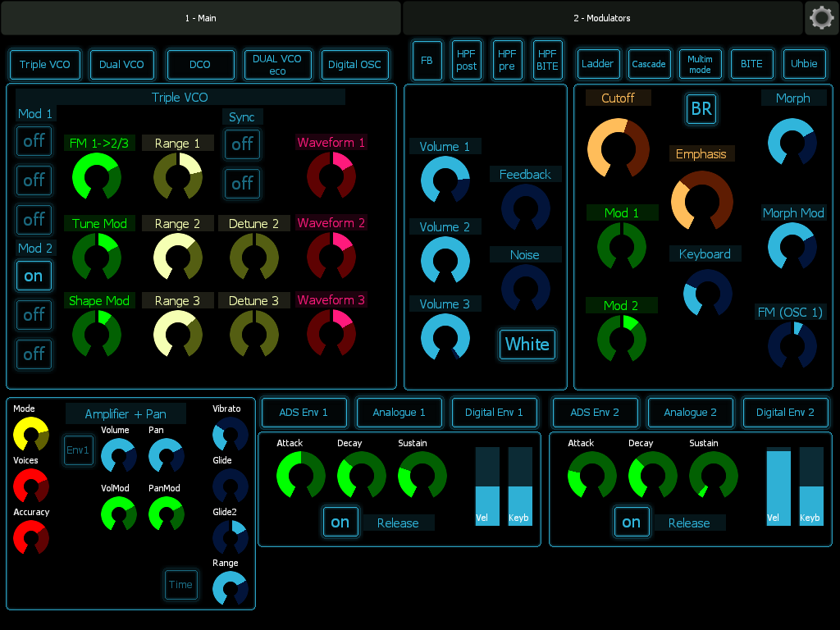Screen dimensions: 840x630
Task: Click the Range 1 knob
Action: point(178,177)
